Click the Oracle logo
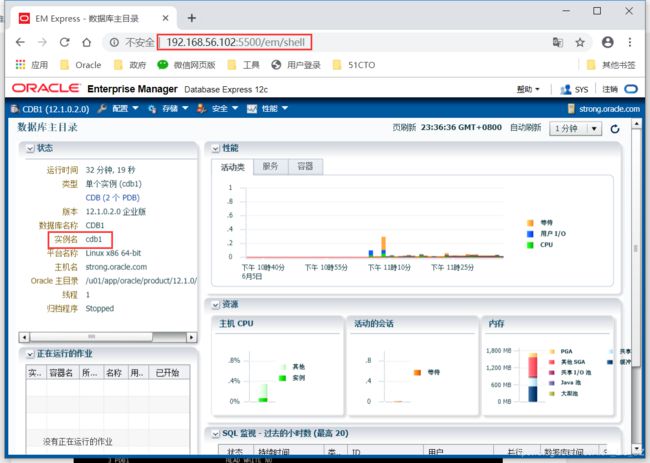This screenshot has width=650, height=463. click(x=46, y=88)
